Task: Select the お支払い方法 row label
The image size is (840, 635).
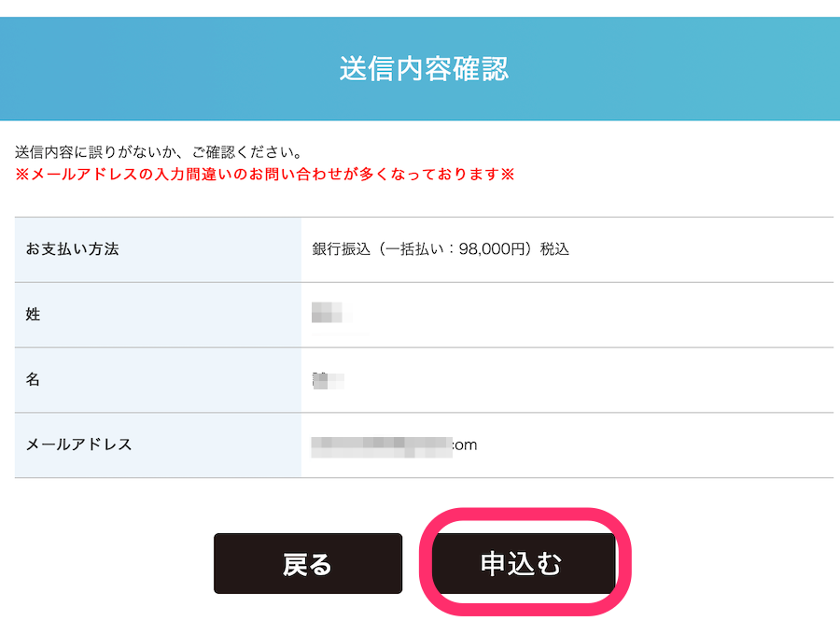Action: click(x=73, y=249)
